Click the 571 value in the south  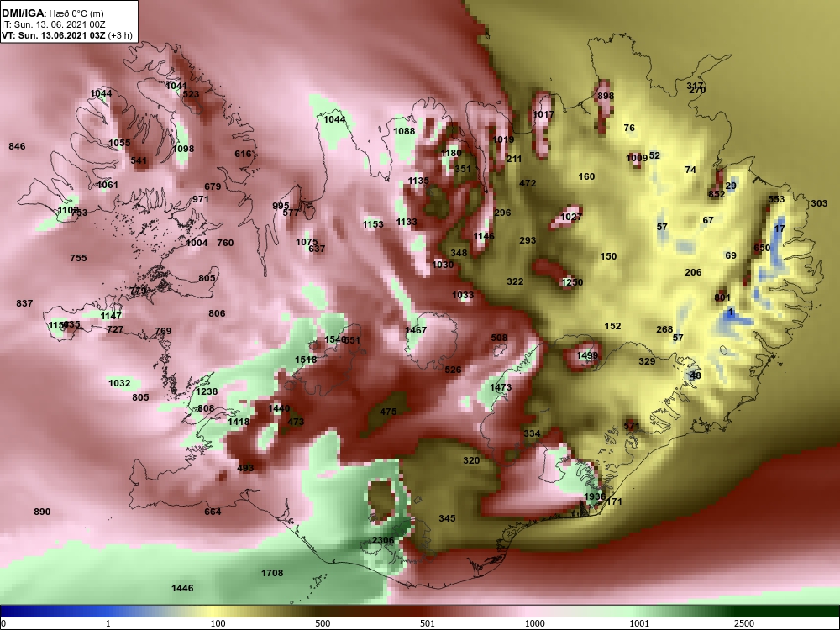(x=633, y=427)
